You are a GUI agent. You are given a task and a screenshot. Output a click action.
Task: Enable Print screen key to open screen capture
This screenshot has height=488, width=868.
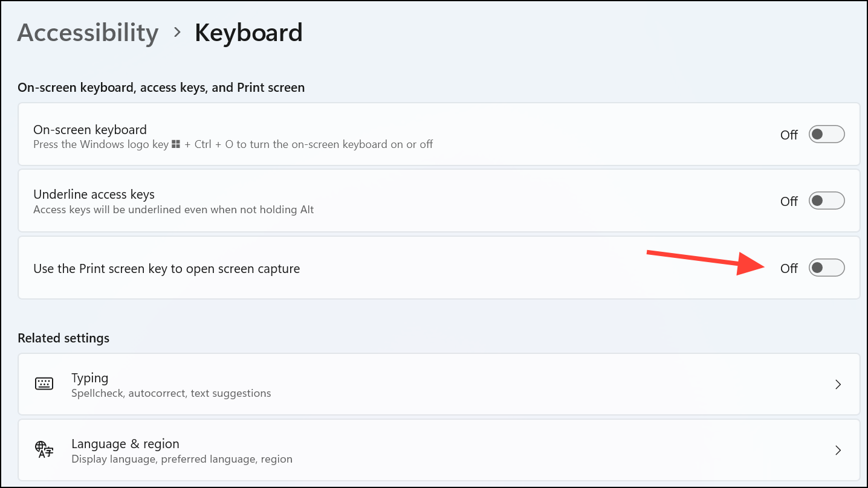[x=826, y=267]
